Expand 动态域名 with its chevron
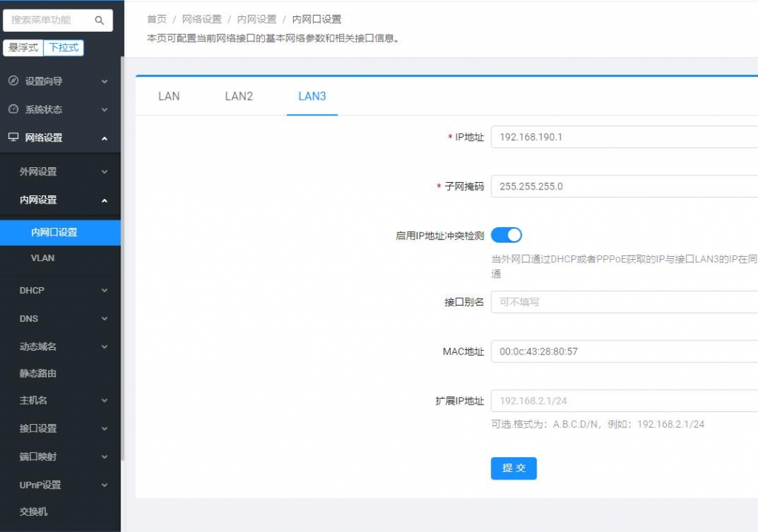This screenshot has width=758, height=532. [104, 346]
